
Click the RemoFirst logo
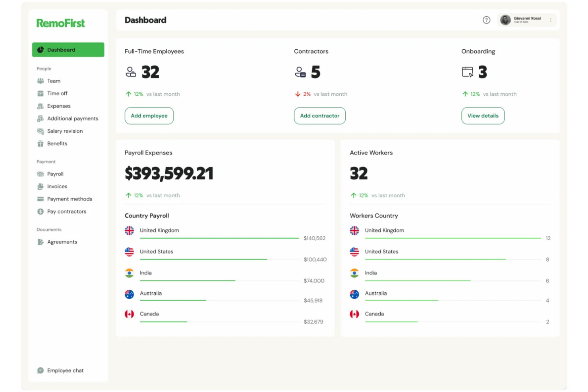[60, 23]
